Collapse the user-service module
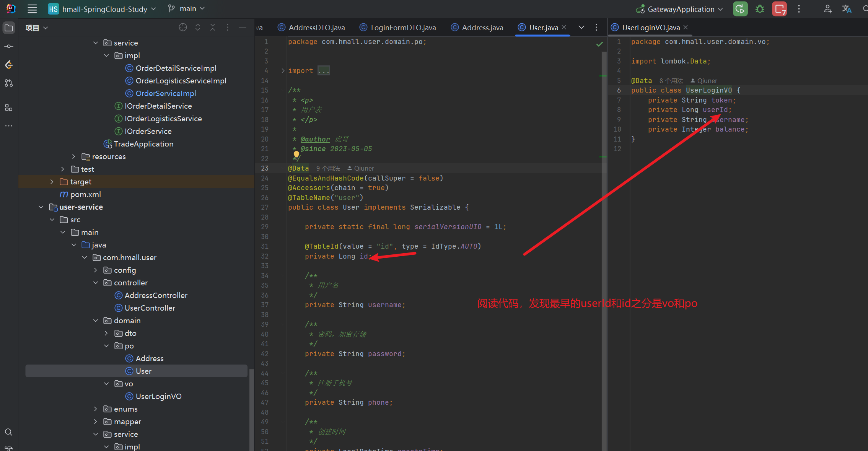This screenshot has width=868, height=451. 41,207
